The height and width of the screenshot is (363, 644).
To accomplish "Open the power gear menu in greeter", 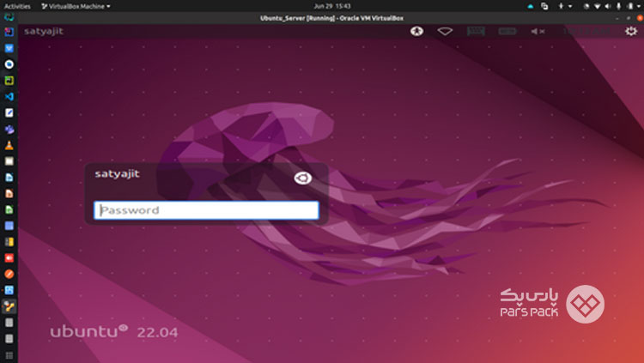I will pos(631,31).
